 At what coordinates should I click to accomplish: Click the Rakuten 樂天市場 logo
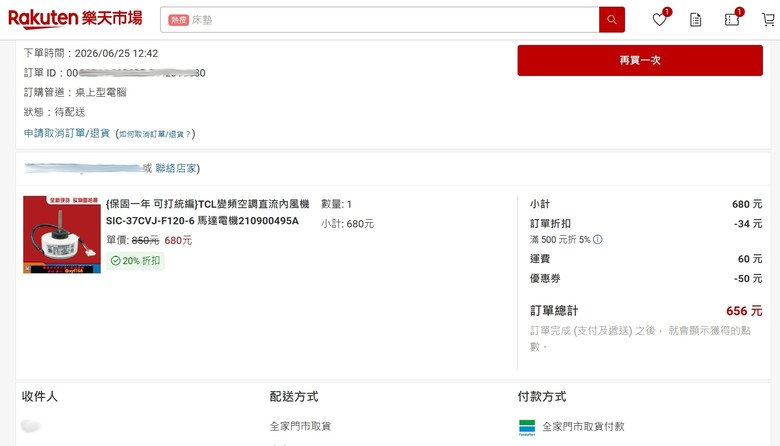[75, 19]
